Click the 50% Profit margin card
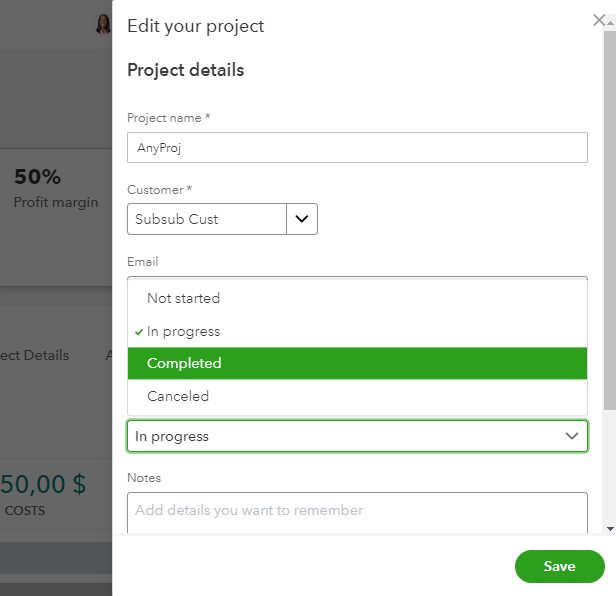 [x=56, y=188]
